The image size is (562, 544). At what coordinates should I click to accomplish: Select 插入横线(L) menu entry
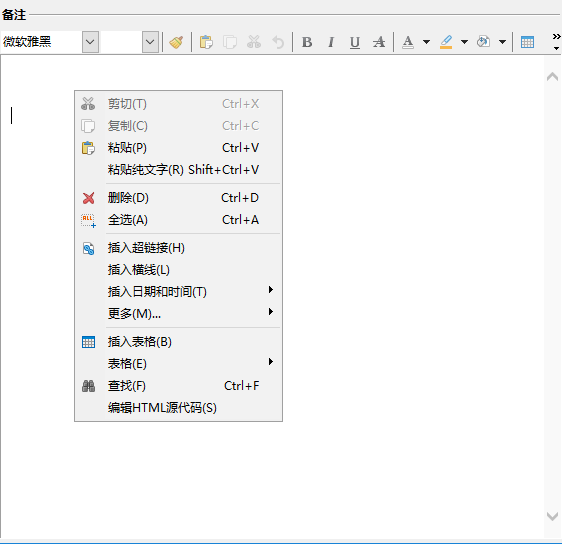click(178, 270)
